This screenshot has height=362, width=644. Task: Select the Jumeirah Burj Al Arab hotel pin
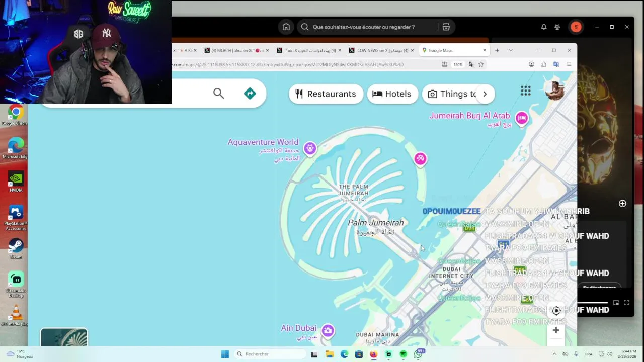click(x=522, y=119)
